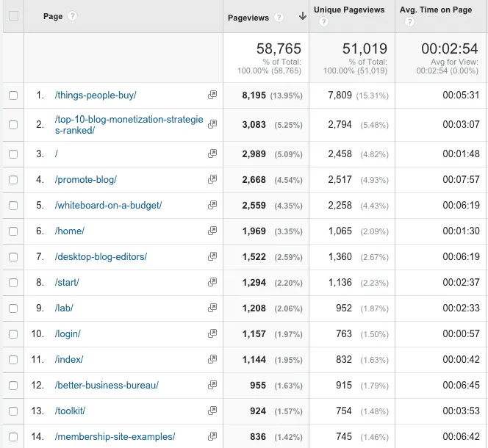
Task: Open /things-people-buy/ page in new window icon
Action: (212, 95)
